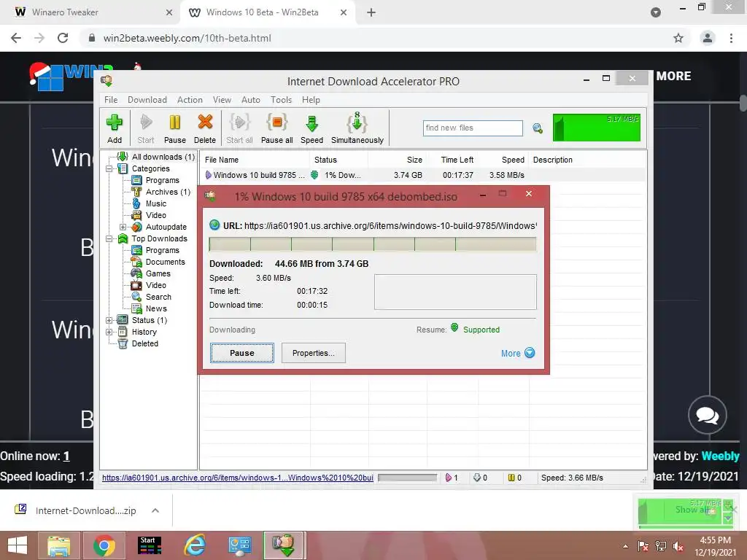Click the segmented download progress bar
Image resolution: width=747 pixels, height=560 pixels.
(x=373, y=244)
